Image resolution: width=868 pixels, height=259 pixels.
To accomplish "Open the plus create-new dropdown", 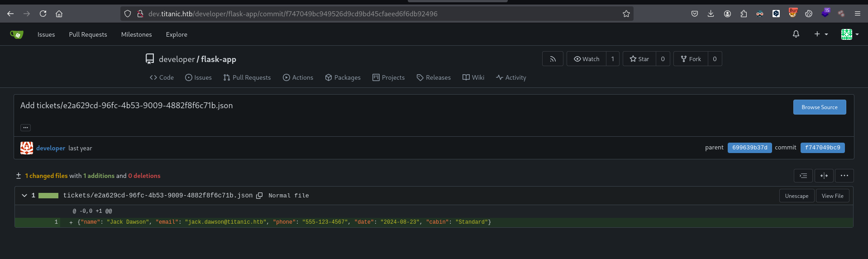I will pos(821,34).
